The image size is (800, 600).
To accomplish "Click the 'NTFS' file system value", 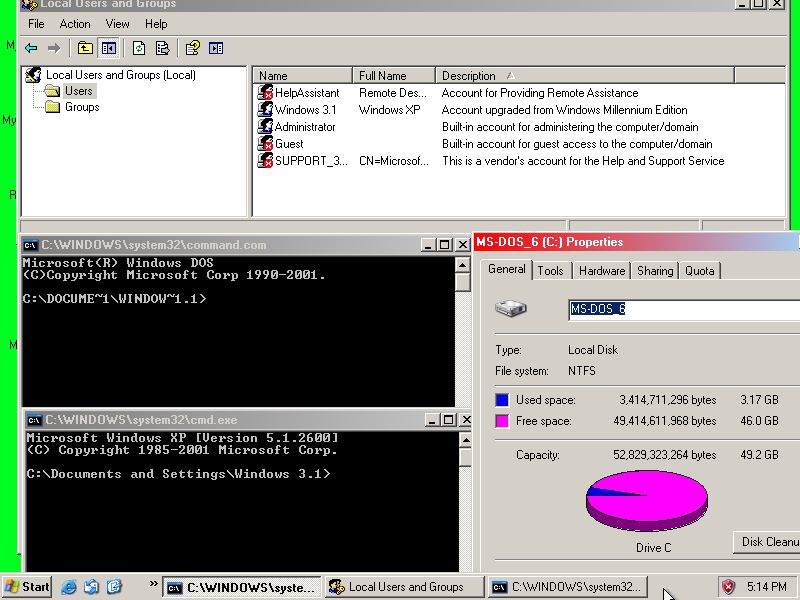I will pos(582,371).
